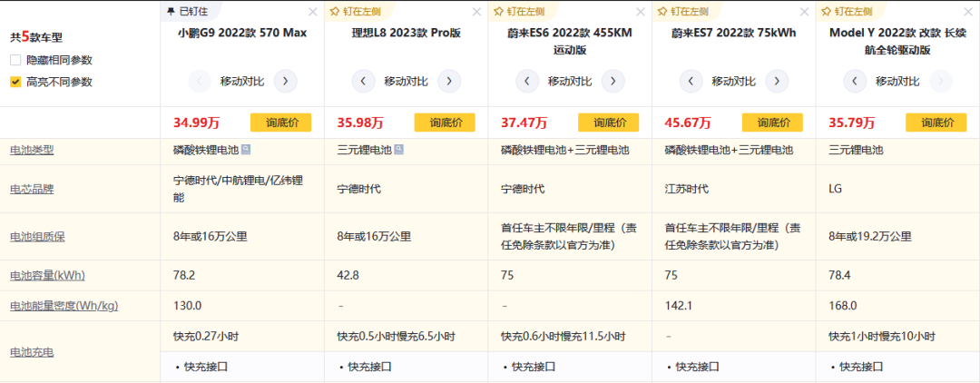Select the 快充0.27小时 charging text

(206, 336)
